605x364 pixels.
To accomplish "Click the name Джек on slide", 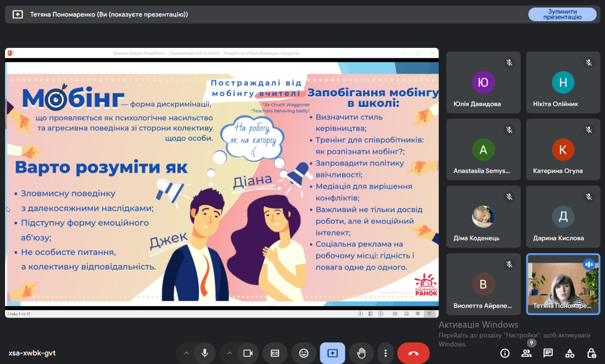I will 168,240.
